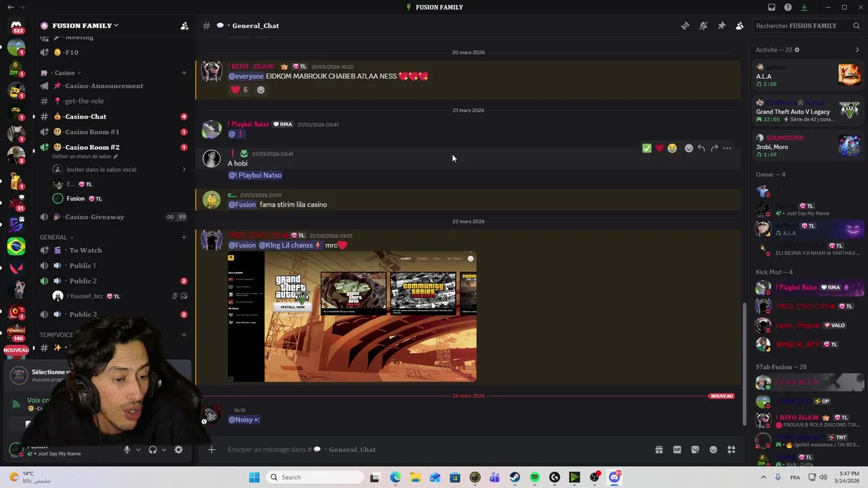Open the Brazil flag server
The width and height of the screenshot is (868, 488).
pyautogui.click(x=16, y=245)
